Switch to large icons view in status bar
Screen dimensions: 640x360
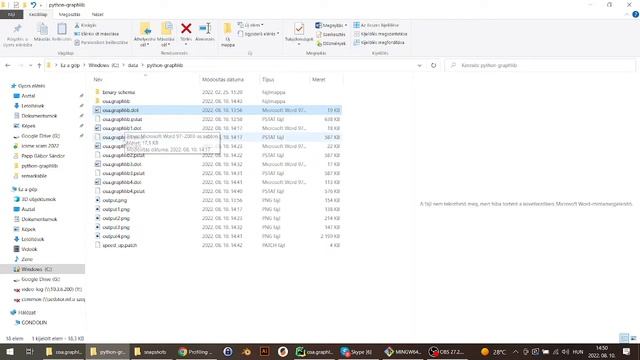point(633,338)
